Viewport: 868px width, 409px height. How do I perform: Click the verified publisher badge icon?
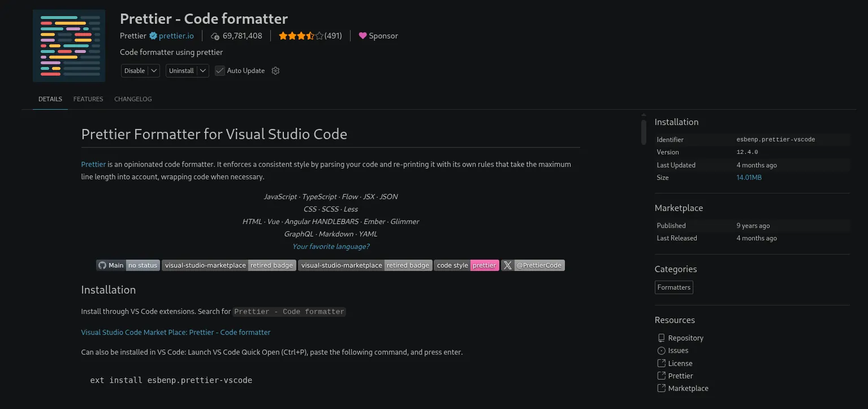(153, 36)
